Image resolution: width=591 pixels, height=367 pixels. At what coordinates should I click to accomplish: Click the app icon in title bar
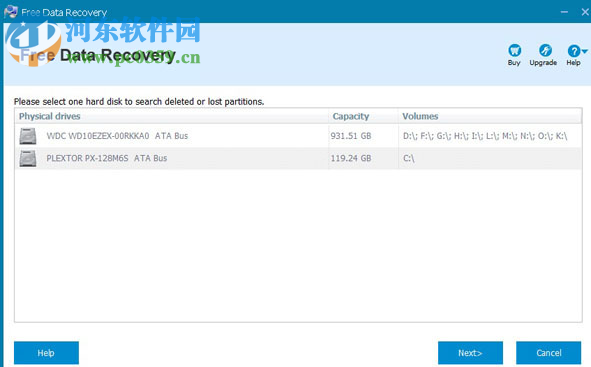11,12
